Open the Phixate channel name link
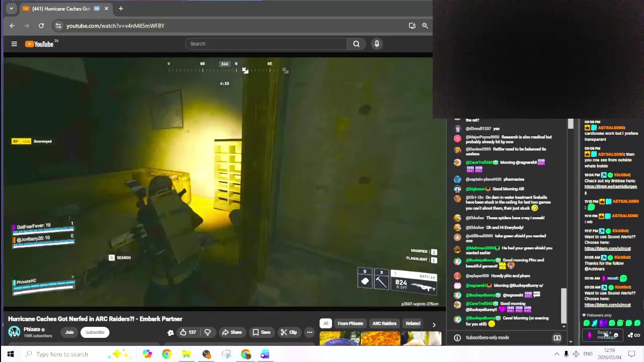This screenshot has height=362, width=644. click(32, 329)
